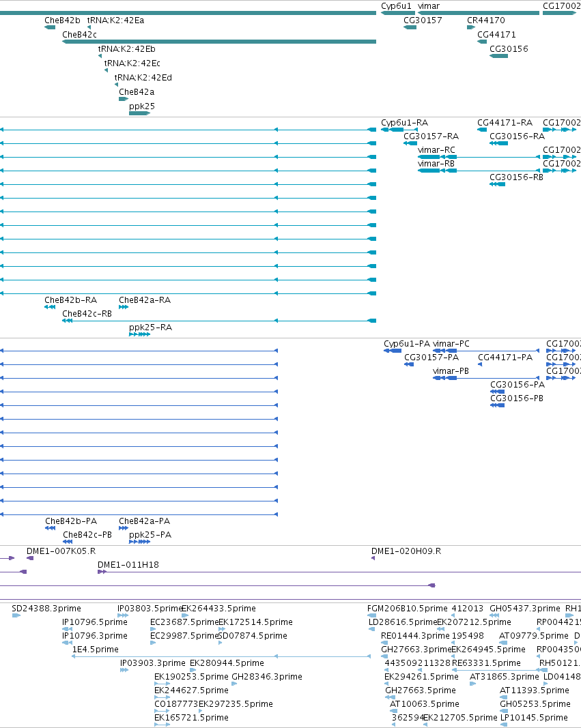
Task: Select the CG30157 gene glyph
Action: (x=410, y=27)
